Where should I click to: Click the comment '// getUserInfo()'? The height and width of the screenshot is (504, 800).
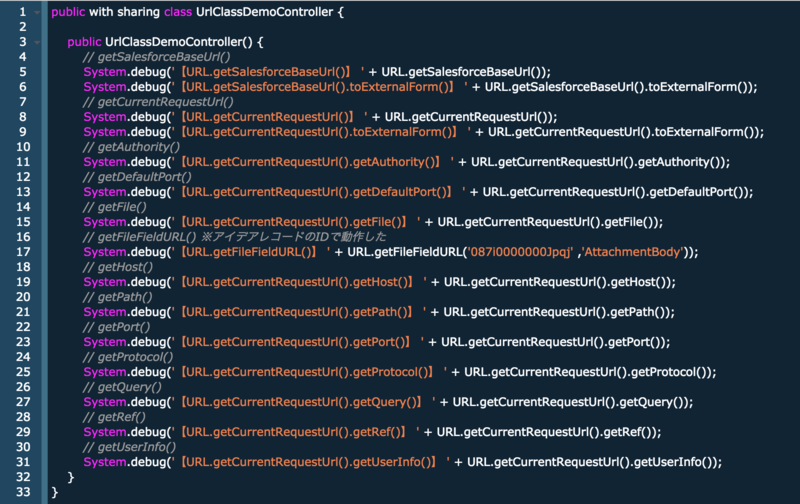[x=130, y=447]
